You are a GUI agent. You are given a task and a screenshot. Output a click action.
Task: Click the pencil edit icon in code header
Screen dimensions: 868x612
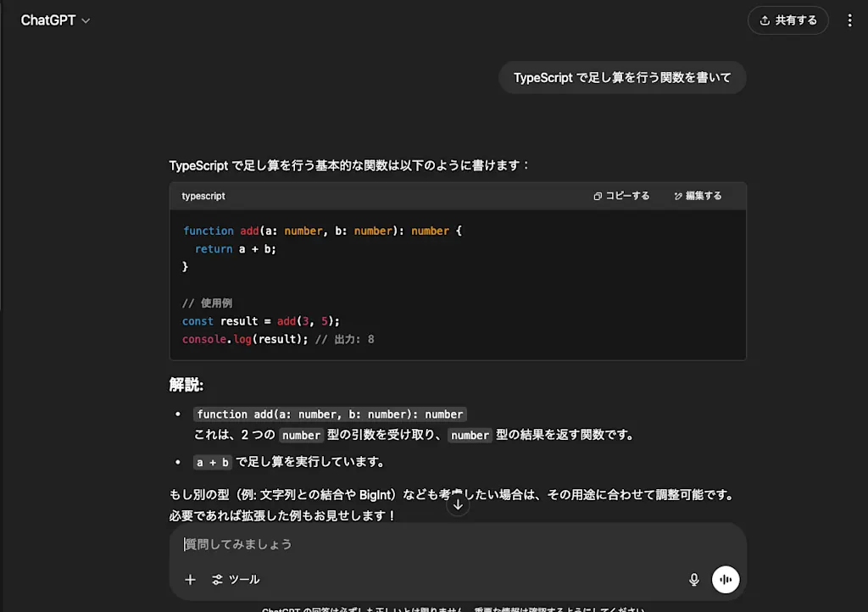[x=677, y=196]
